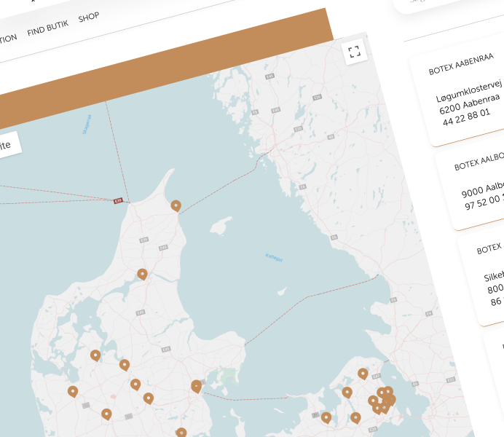
Task: Open the FIND BUTIK menu item
Action: pyautogui.click(x=48, y=28)
